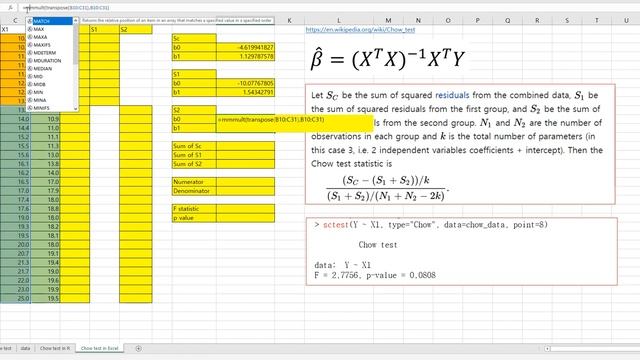Click the function icon beside MIN
Viewport: 640px width, 360px height.
[x=30, y=92]
